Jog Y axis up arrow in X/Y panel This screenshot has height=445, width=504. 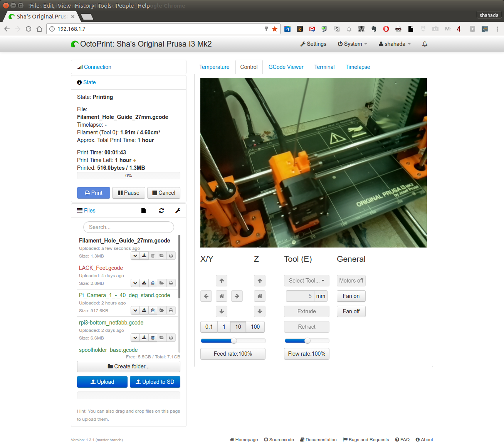pos(222,281)
